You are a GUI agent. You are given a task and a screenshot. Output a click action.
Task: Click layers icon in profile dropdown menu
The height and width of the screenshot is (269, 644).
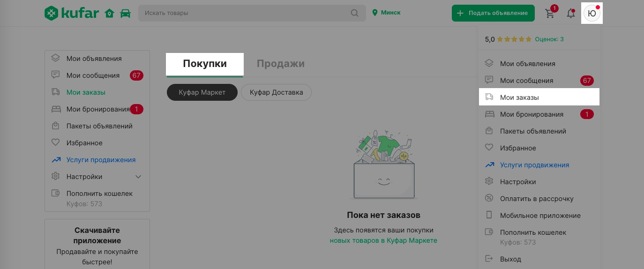pos(489,63)
